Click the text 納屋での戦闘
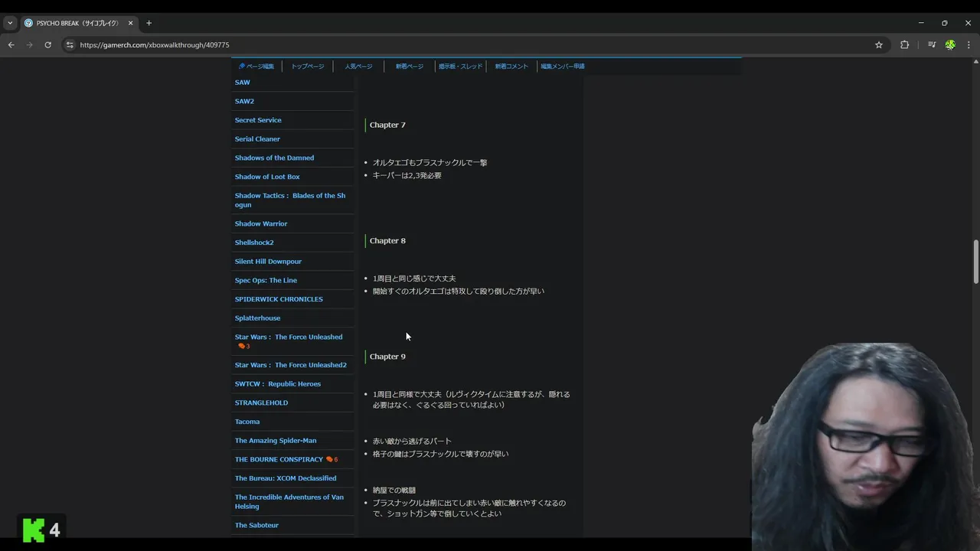Viewport: 980px width, 551px height. (394, 491)
